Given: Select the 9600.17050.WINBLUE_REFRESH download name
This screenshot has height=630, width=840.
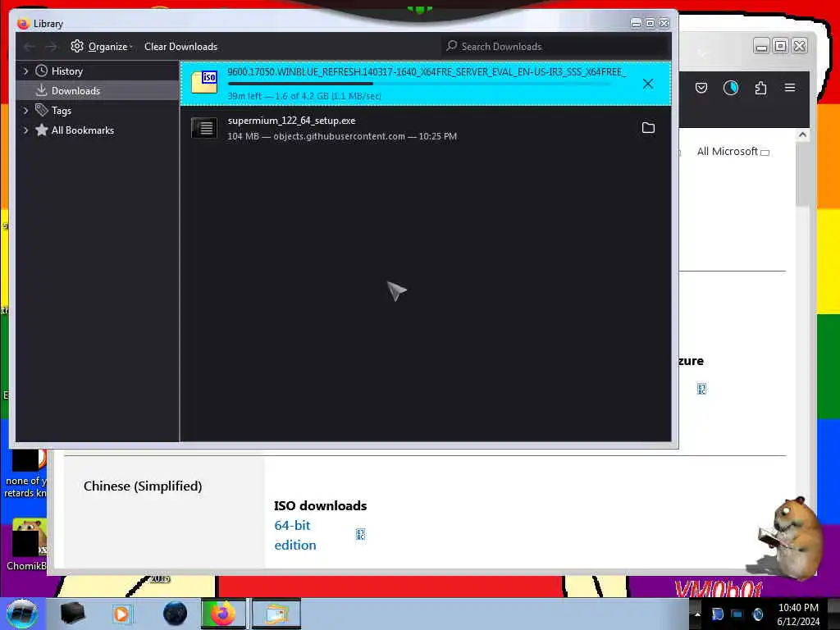Looking at the screenshot, I should (x=427, y=72).
